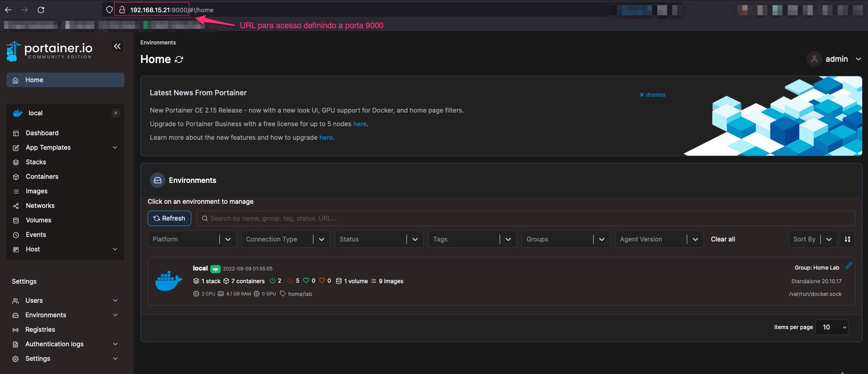
Task: Expand the Host submenu chevron
Action: pos(115,249)
